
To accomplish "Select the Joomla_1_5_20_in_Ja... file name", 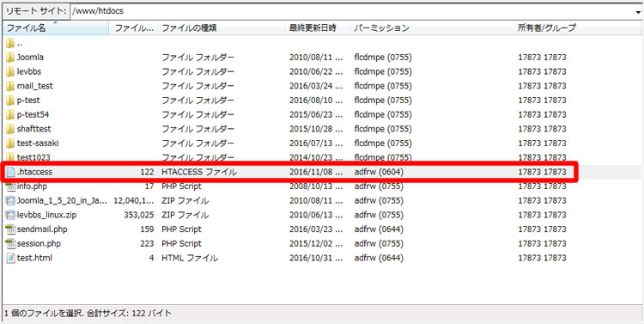I will pos(62,200).
